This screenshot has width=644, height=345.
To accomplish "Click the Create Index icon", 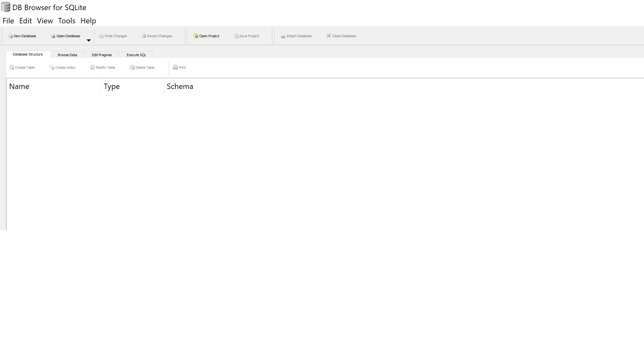I will (52, 67).
